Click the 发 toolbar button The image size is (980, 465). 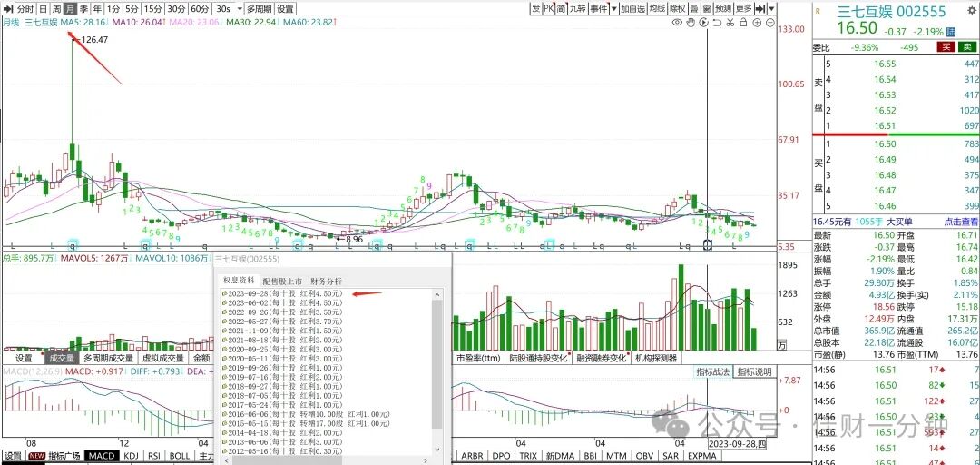coord(536,8)
